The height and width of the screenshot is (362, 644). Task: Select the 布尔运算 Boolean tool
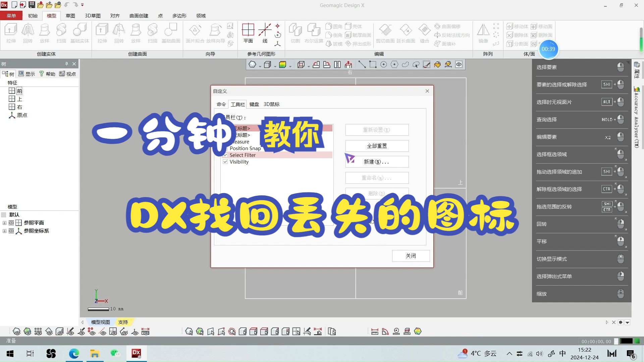tap(313, 34)
